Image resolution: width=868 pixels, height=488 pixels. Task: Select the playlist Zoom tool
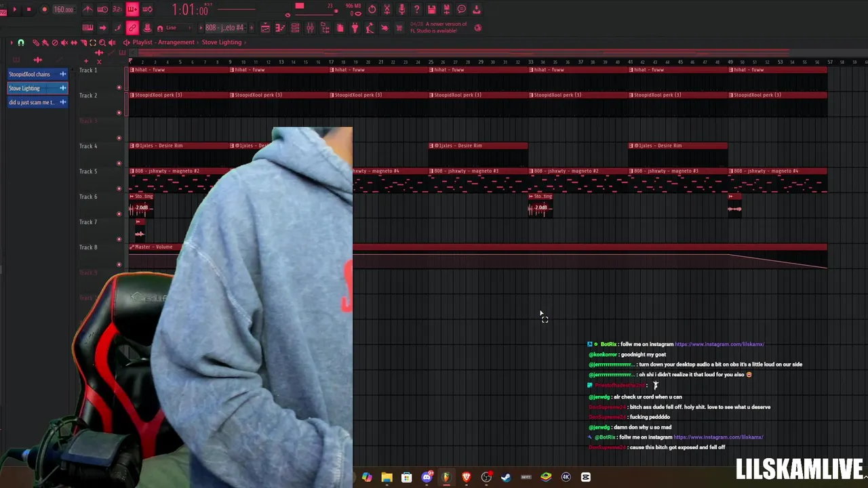point(102,42)
